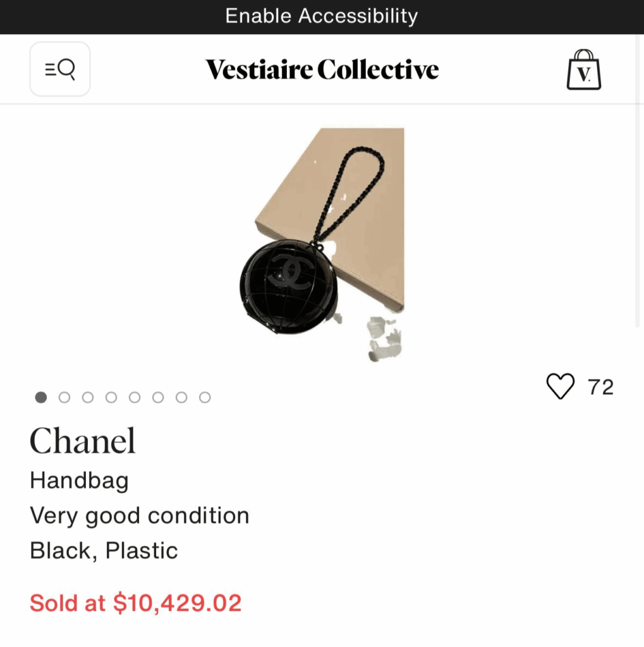The image size is (644, 647).
Task: Jump to the fourth image dot
Action: (x=111, y=397)
